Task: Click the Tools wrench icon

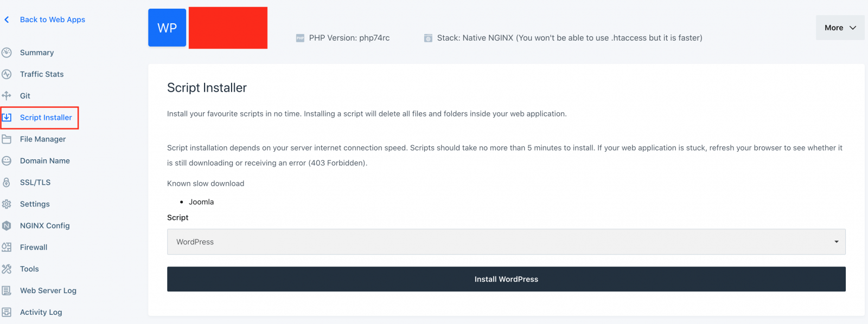Action: pos(7,269)
